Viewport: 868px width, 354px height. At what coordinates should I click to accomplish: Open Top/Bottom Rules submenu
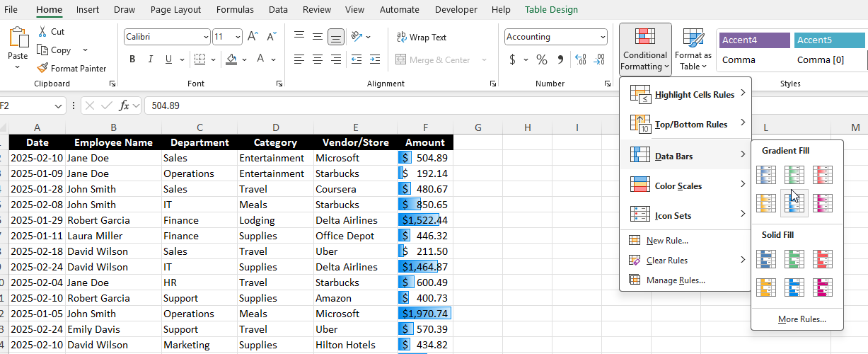[x=685, y=124]
